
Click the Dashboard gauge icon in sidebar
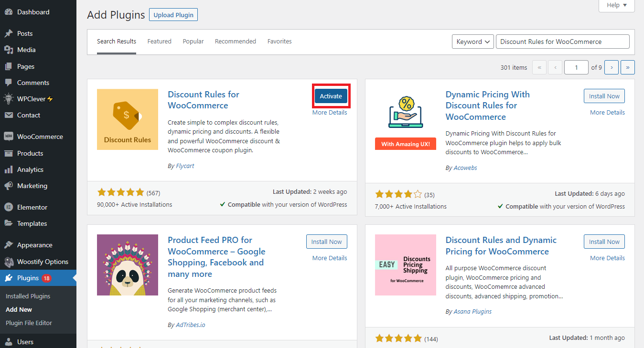pos(9,12)
